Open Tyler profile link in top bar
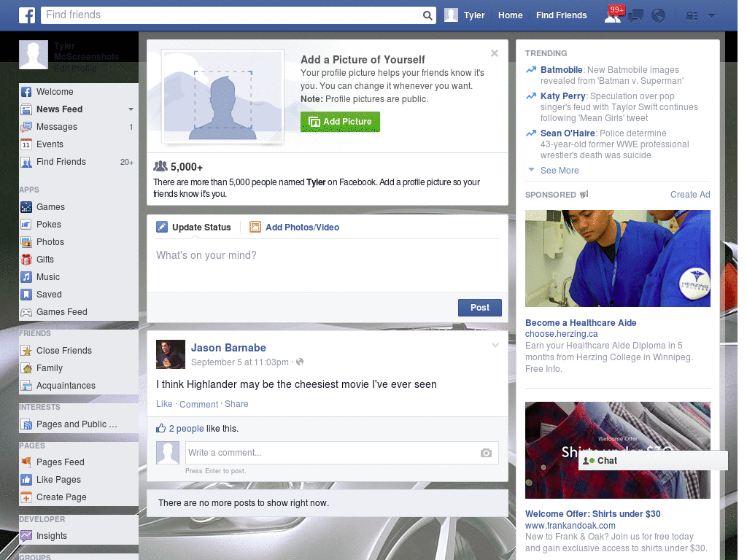The height and width of the screenshot is (560, 747). point(474,15)
